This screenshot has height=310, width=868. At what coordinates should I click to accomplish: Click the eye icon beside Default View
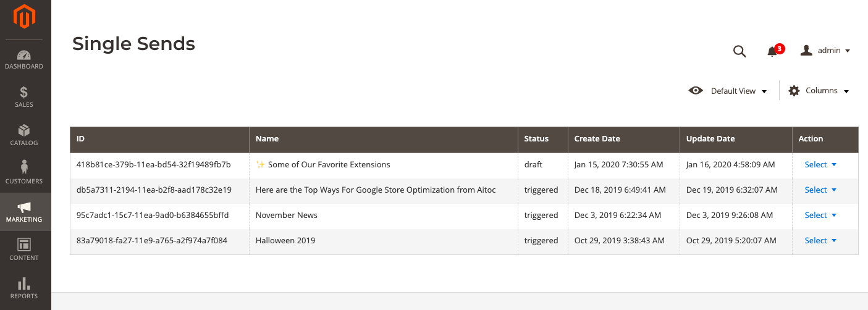click(696, 91)
